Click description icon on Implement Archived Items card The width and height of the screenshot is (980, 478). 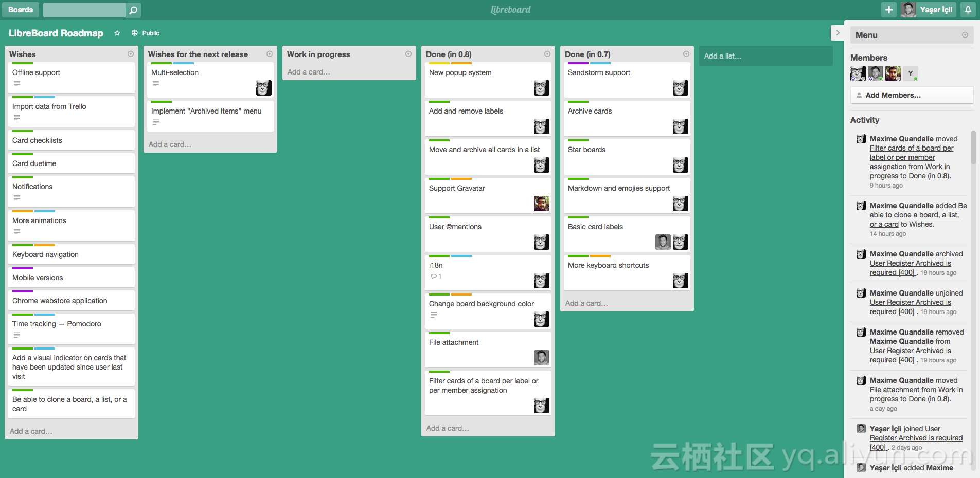[156, 122]
